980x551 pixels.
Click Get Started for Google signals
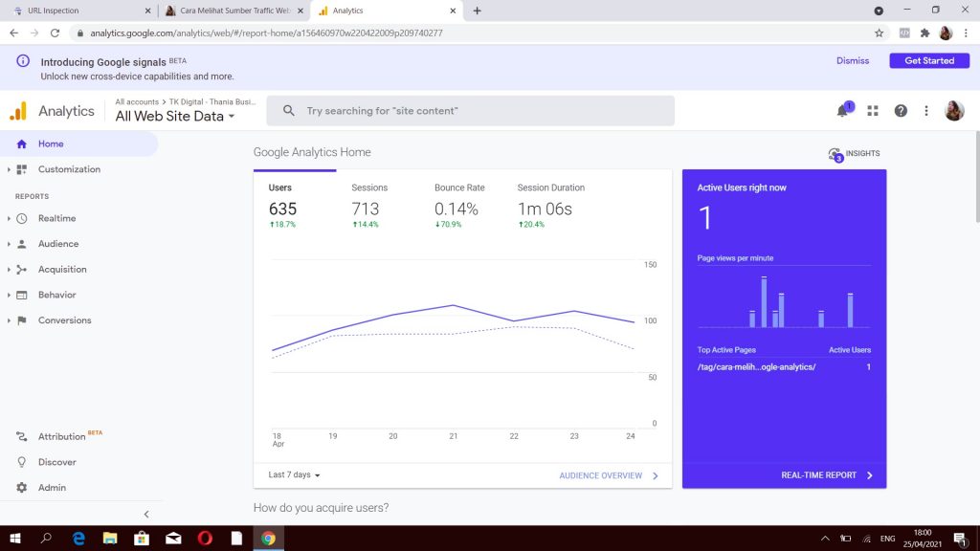pos(929,60)
